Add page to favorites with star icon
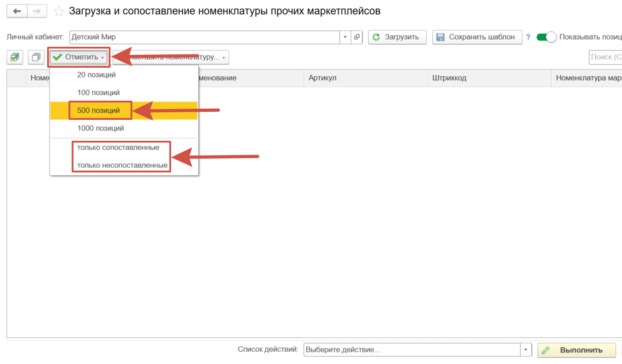 click(59, 12)
